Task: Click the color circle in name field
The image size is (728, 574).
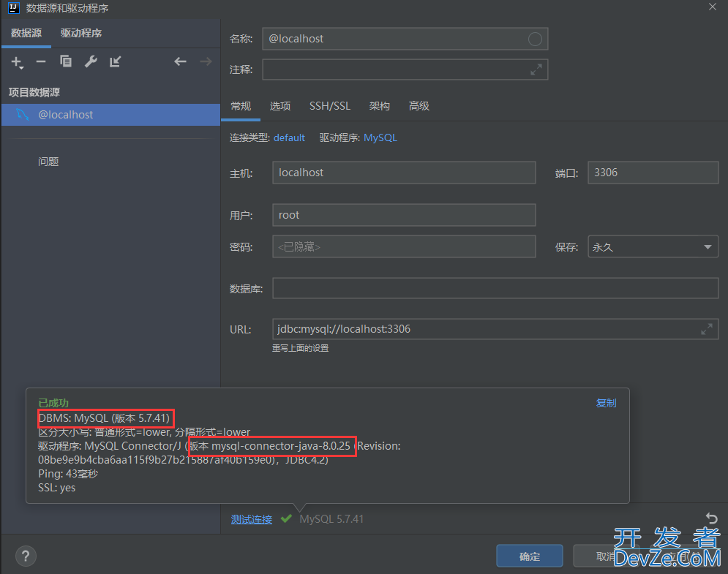Action: click(535, 39)
